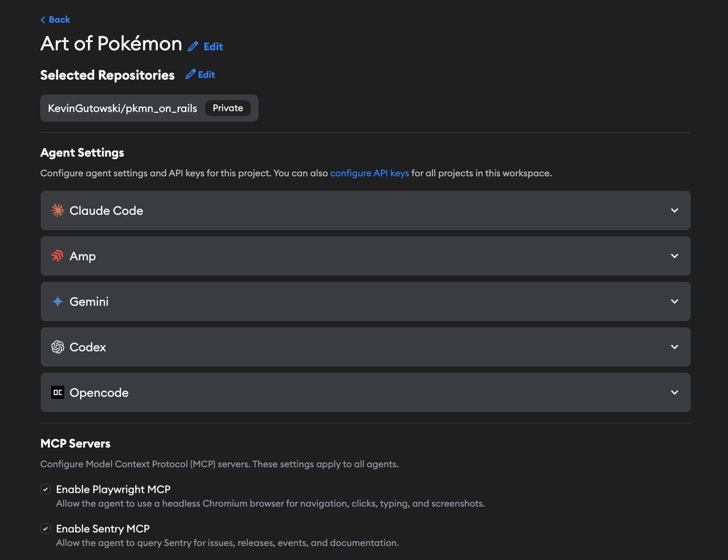Screen dimensions: 728x560
Task: Disable Sentry MCP checkbox
Action: pyautogui.click(x=45, y=528)
